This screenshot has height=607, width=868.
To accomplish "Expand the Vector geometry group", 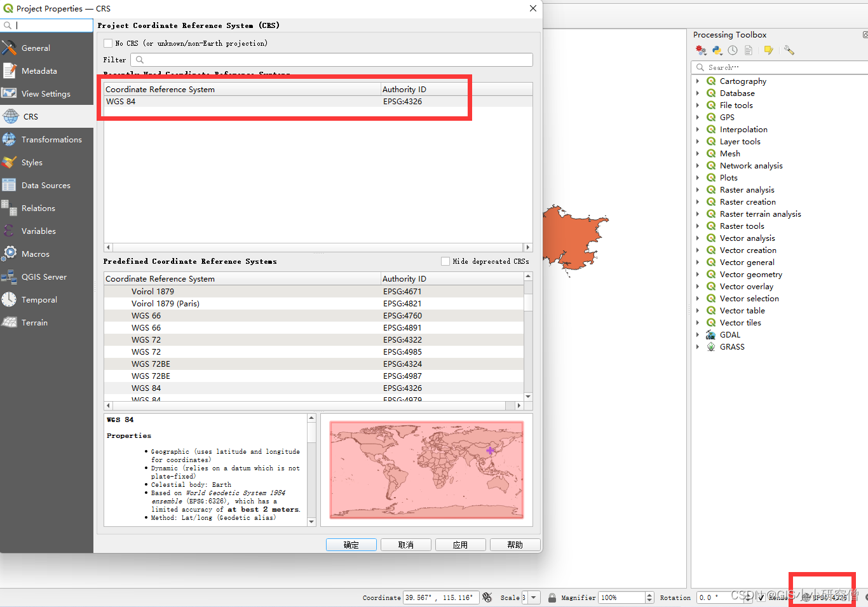I will (698, 275).
